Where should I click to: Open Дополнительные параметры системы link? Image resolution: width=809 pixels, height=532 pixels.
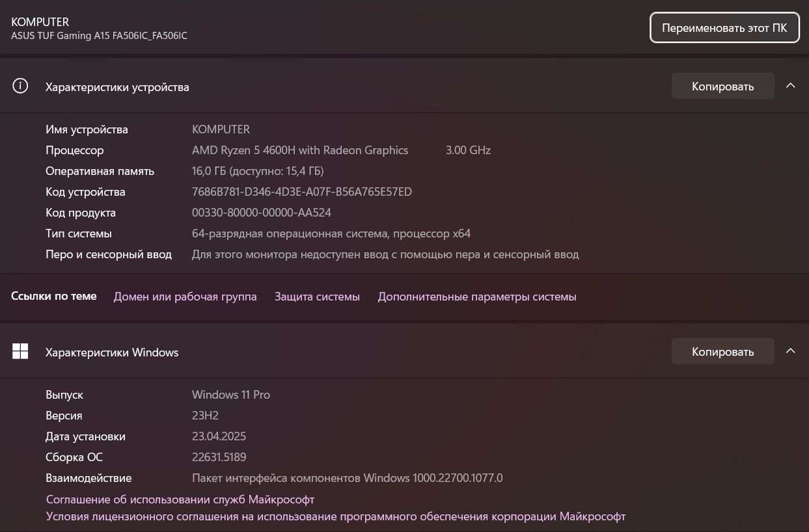coord(477,297)
